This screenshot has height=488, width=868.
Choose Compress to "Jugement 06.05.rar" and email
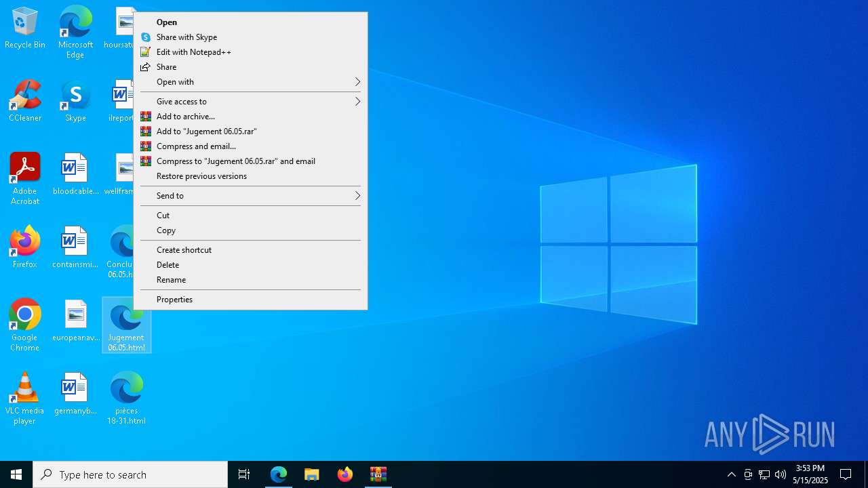(250, 161)
